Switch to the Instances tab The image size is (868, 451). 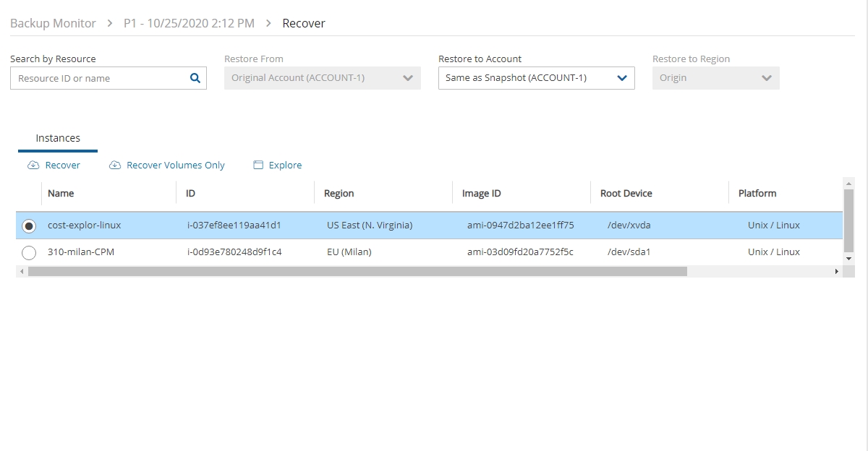click(58, 138)
